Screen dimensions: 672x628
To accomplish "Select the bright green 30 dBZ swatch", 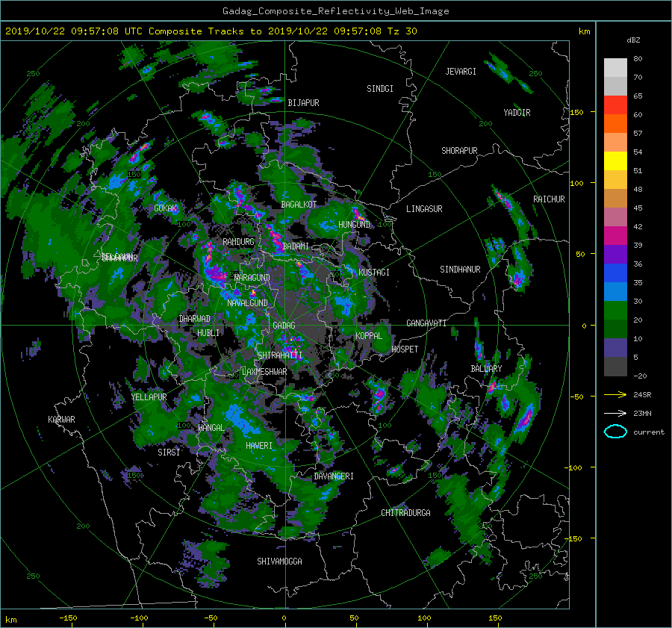I will [x=615, y=311].
